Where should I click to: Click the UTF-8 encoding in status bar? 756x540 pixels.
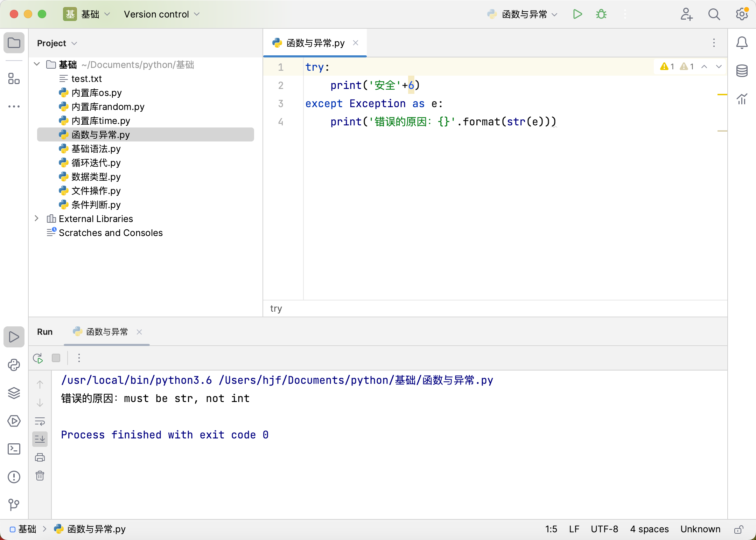click(x=604, y=529)
